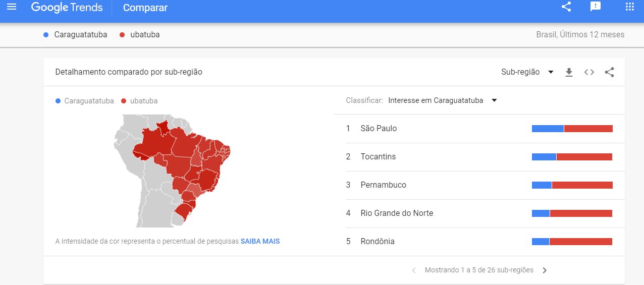Open the hamburger main menu
Viewport: 644px width, 285px height.
[x=12, y=7]
